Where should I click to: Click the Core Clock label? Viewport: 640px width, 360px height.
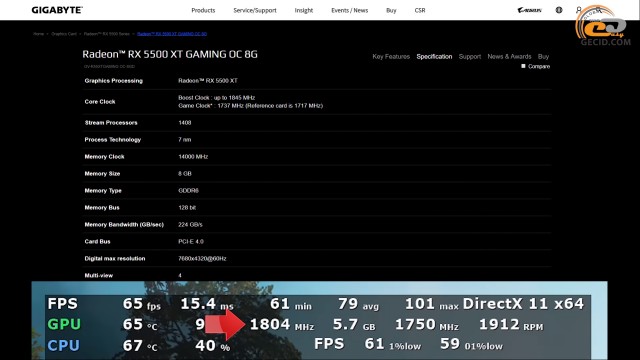100,102
